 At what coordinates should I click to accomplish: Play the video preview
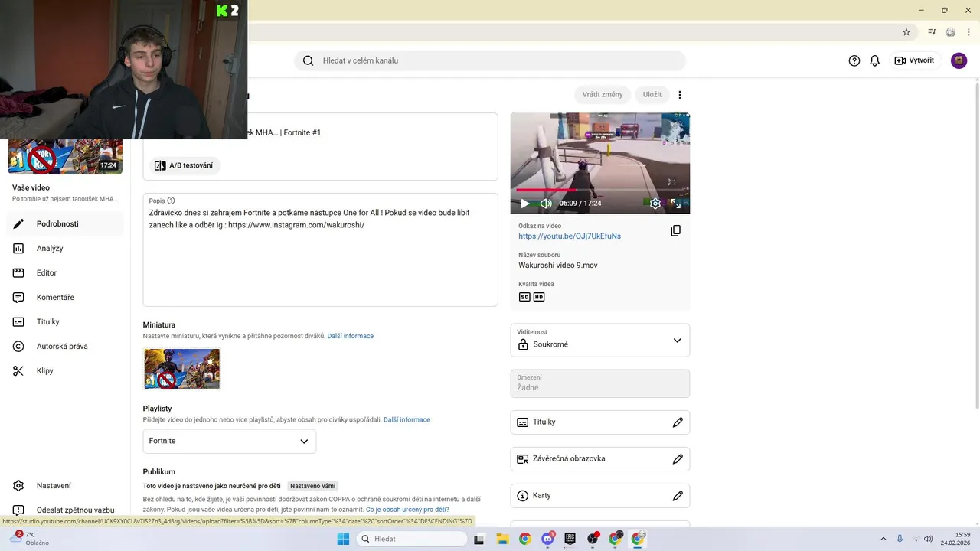(524, 204)
